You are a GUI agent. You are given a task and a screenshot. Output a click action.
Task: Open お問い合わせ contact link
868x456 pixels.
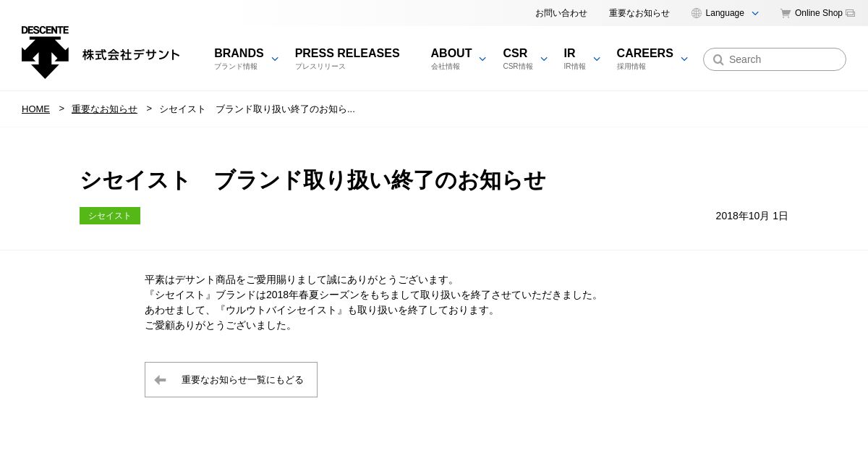click(x=561, y=13)
